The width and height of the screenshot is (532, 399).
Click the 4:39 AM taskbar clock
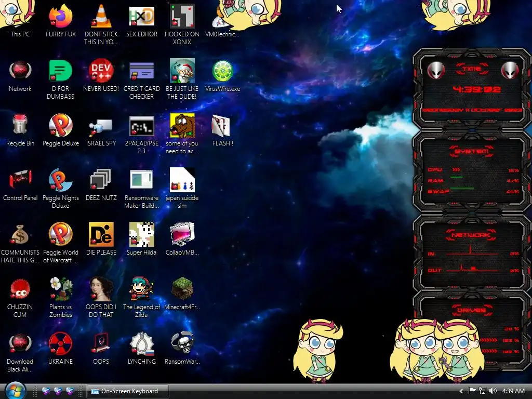click(513, 391)
